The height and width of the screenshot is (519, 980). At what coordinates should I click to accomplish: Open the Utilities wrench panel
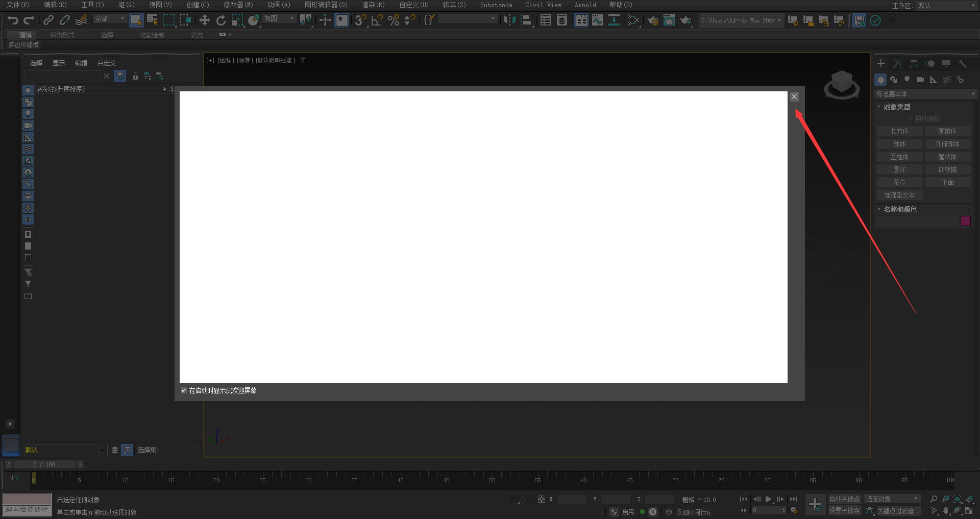pyautogui.click(x=963, y=64)
